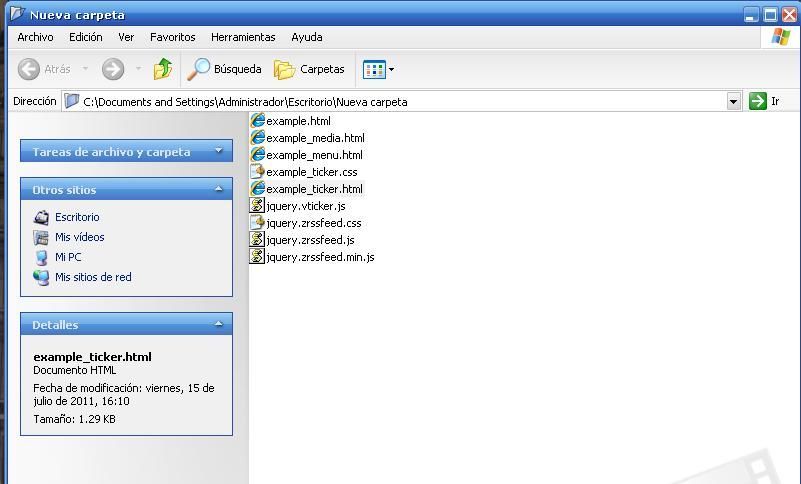Viewport: 801px width, 484px height.
Task: Maximize the Nueva carpeta window
Action: pos(770,14)
